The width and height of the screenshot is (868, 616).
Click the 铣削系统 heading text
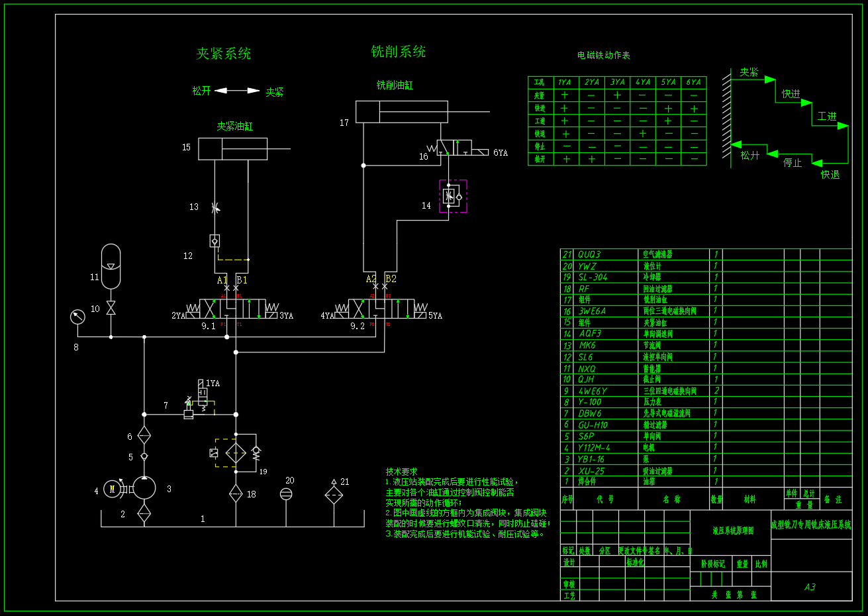398,52
